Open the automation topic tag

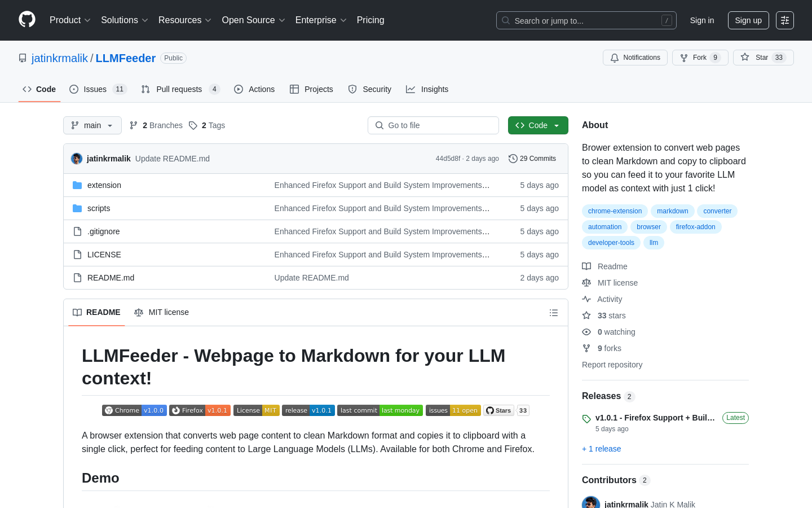coord(604,227)
